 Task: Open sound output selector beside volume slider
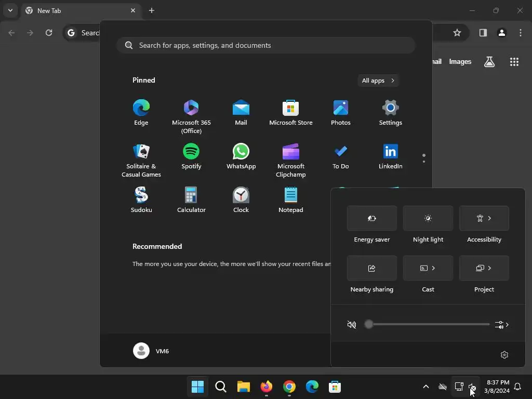tap(501, 325)
